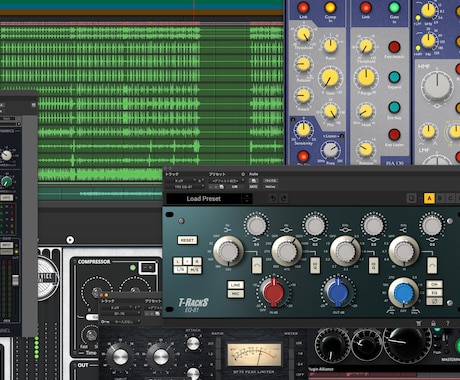
Task: Toggle Ext Key on the ISA gate
Action: pos(394,107)
